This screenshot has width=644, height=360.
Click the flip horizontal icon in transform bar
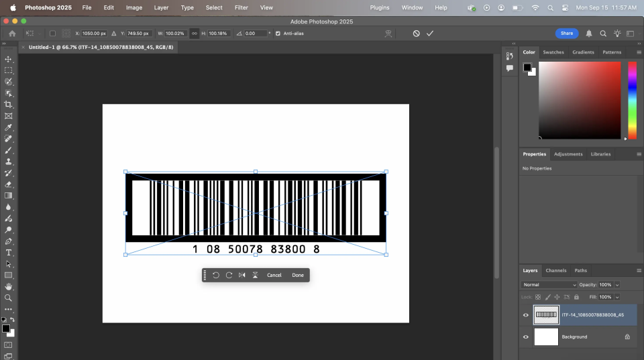[x=242, y=275]
